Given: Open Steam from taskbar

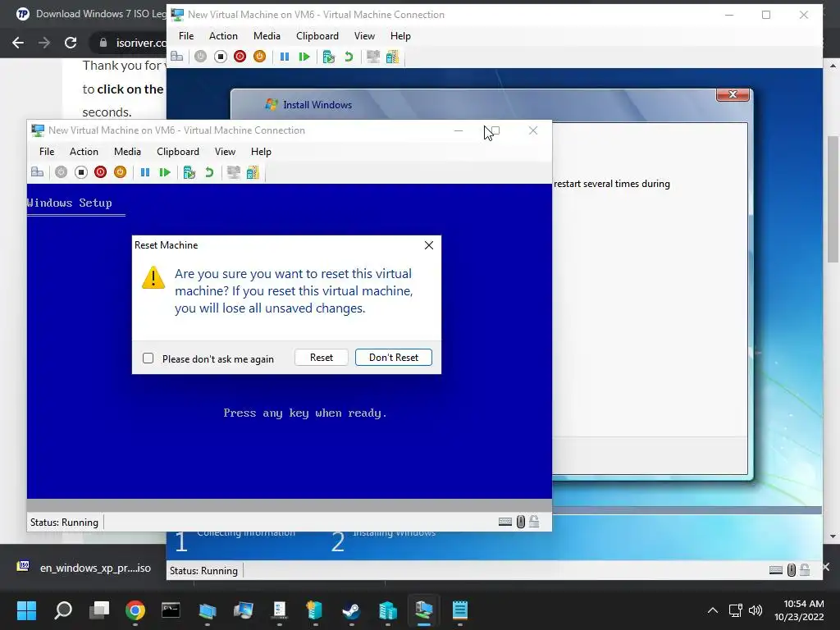Looking at the screenshot, I should [x=351, y=610].
